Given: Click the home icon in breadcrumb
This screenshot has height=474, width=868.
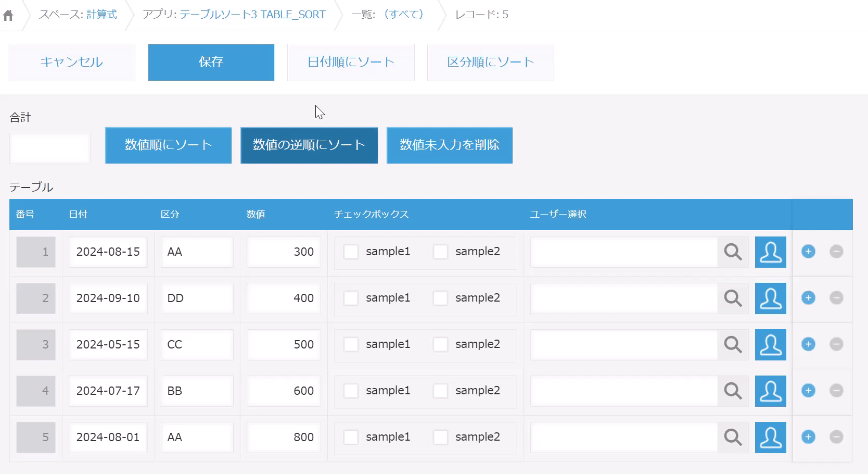Looking at the screenshot, I should click(x=8, y=16).
